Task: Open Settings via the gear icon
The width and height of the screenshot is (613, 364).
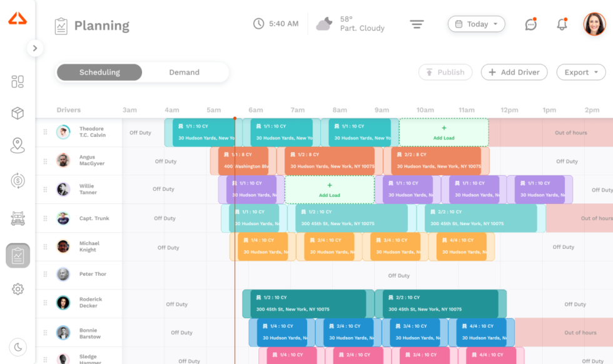Action: point(18,289)
